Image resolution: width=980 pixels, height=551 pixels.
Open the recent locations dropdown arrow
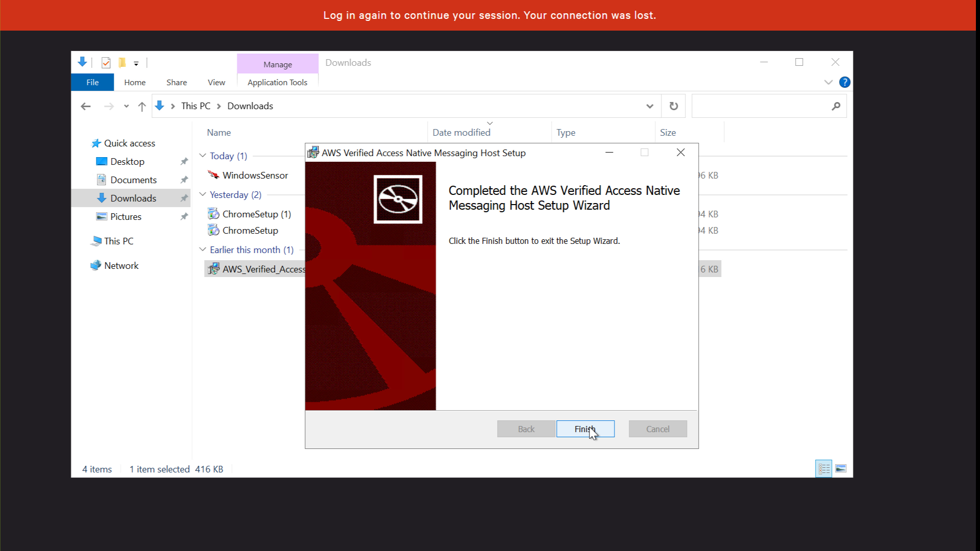[x=126, y=106]
